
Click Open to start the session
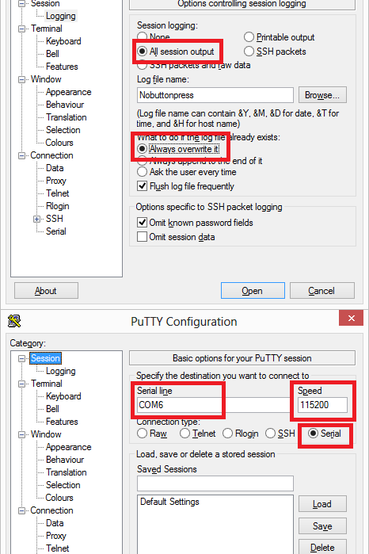point(253,290)
